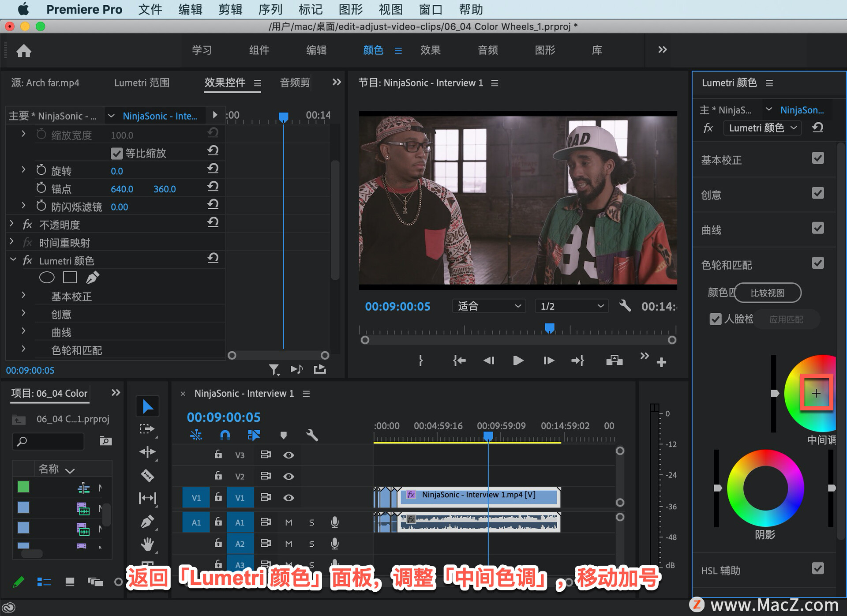Create rectangle mask under Lumetri 颜色
Viewport: 847px width, 616px height.
(70, 278)
